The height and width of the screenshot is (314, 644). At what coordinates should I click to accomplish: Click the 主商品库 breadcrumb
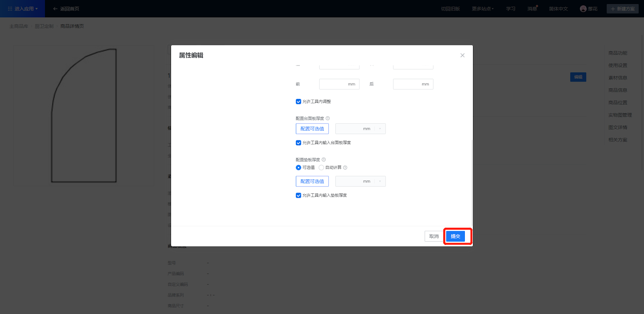[x=19, y=26]
